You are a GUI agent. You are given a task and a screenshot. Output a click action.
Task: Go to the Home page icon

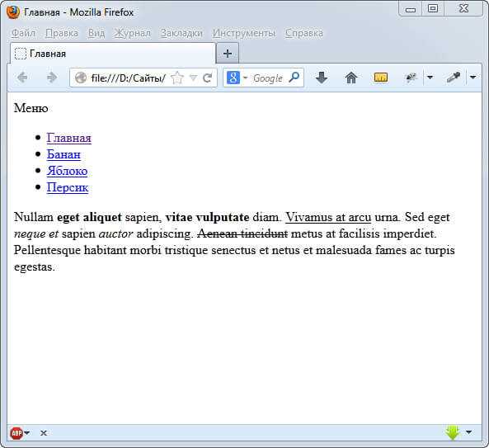350,78
